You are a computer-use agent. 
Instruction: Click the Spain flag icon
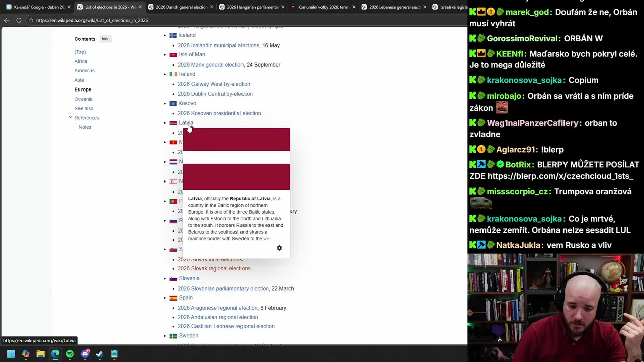pyautogui.click(x=173, y=298)
